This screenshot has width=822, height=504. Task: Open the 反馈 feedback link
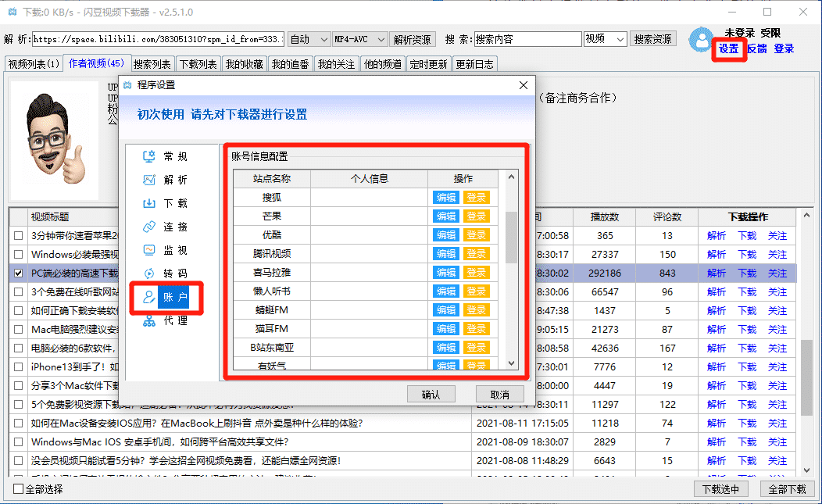[756, 48]
